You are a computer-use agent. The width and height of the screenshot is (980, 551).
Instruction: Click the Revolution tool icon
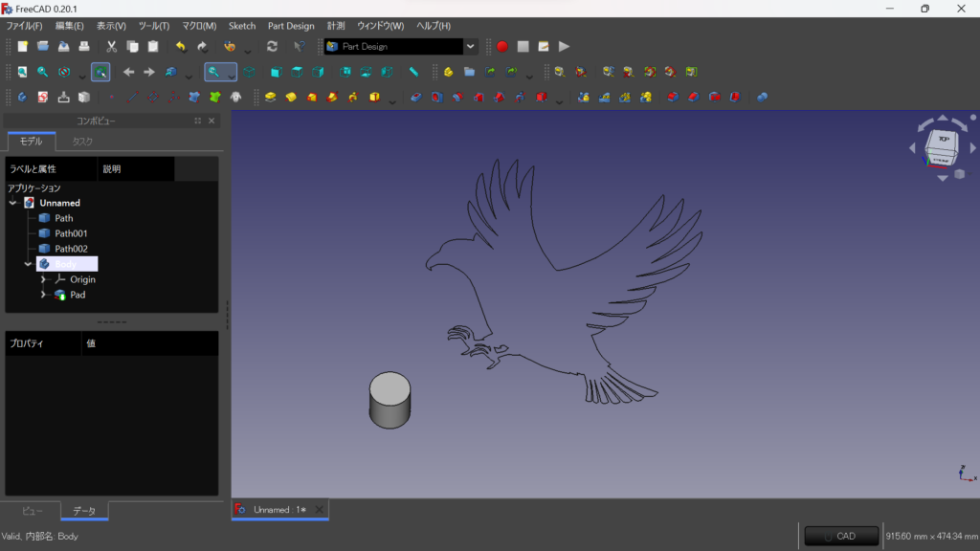[291, 98]
